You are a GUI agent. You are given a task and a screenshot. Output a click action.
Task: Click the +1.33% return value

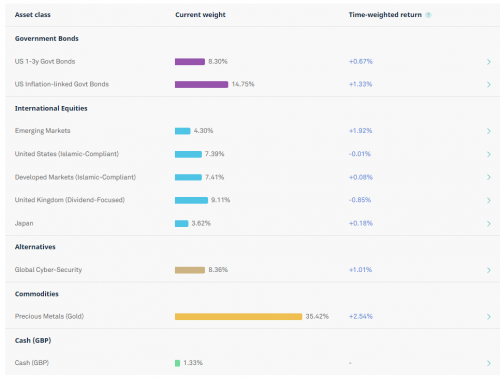coord(360,84)
